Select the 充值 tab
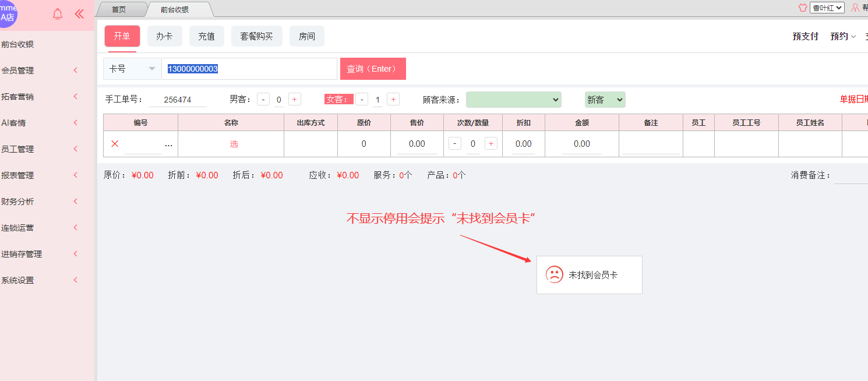This screenshot has width=868, height=381. pyautogui.click(x=206, y=36)
